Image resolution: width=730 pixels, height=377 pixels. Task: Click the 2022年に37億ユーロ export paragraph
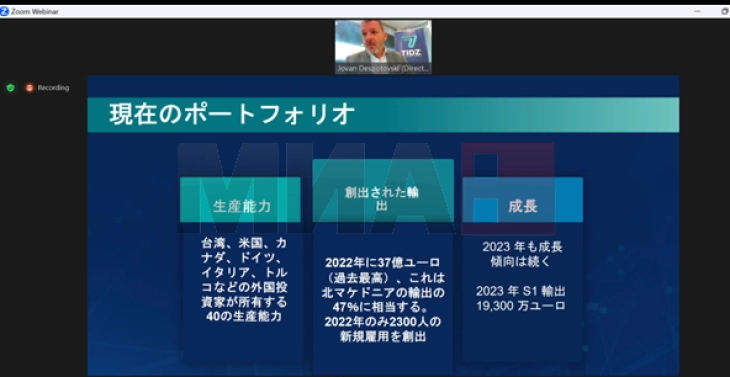383,300
